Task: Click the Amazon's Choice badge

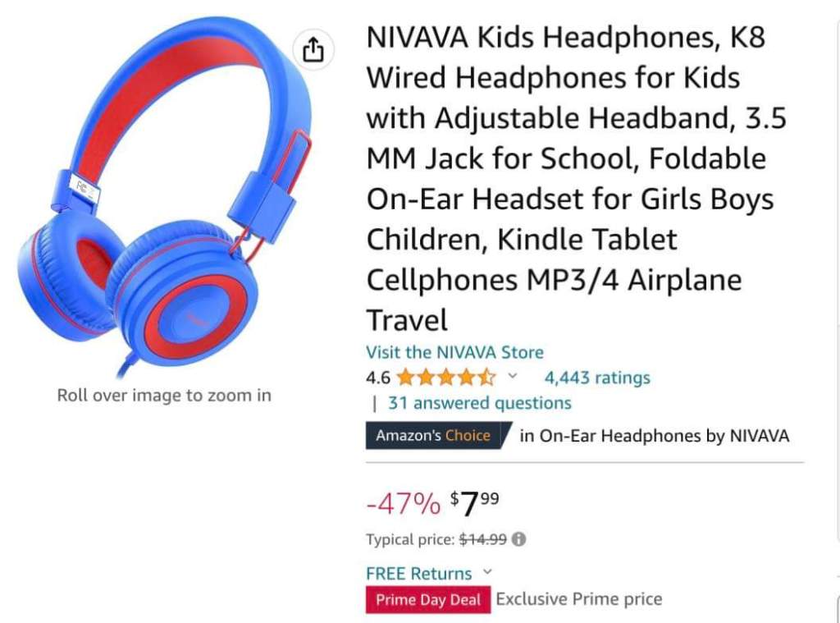Action: (x=436, y=435)
